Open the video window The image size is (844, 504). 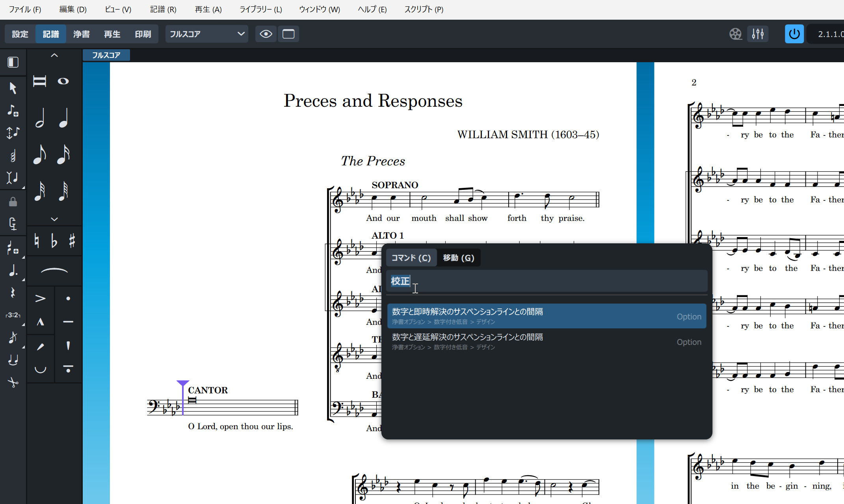tap(735, 34)
